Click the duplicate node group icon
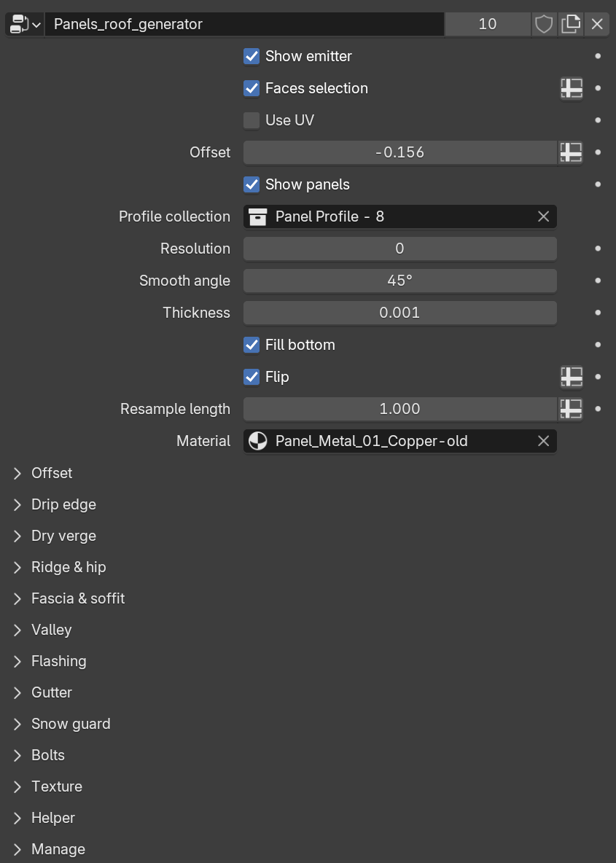This screenshot has width=616, height=863. pos(571,24)
